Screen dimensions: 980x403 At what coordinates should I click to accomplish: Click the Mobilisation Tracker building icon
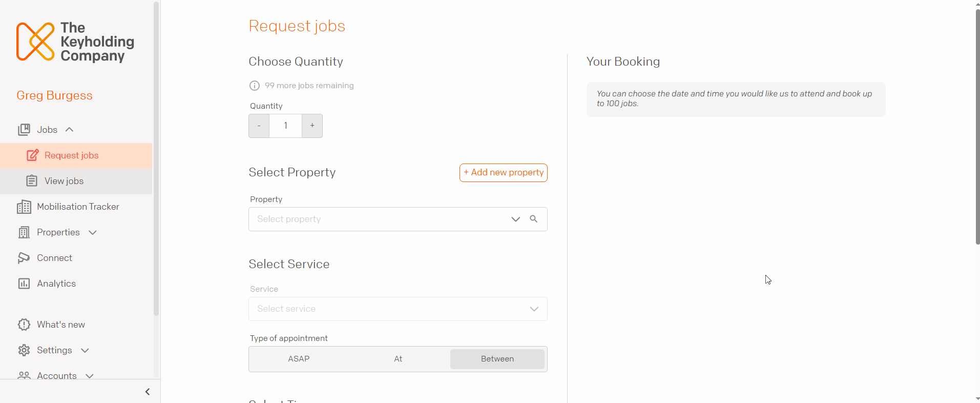(x=24, y=207)
